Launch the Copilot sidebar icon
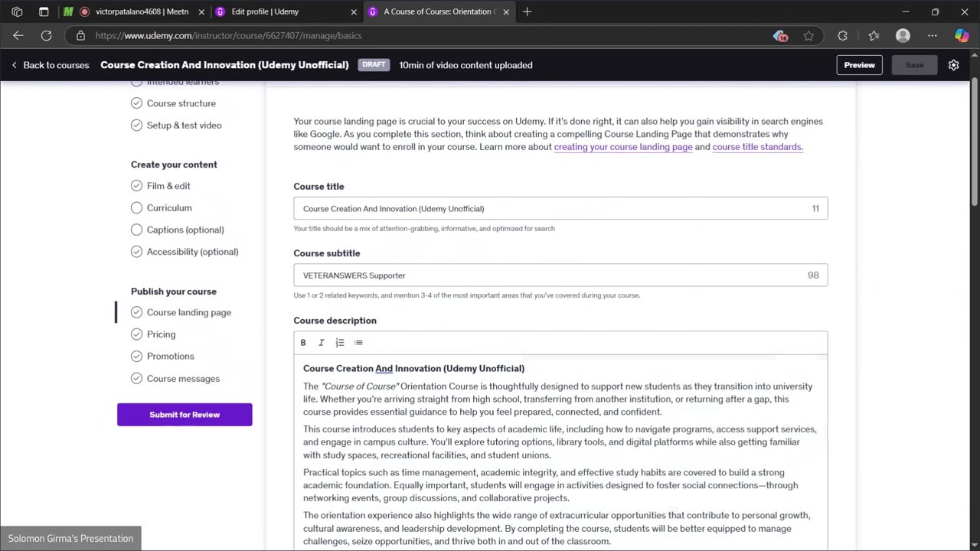 [962, 35]
